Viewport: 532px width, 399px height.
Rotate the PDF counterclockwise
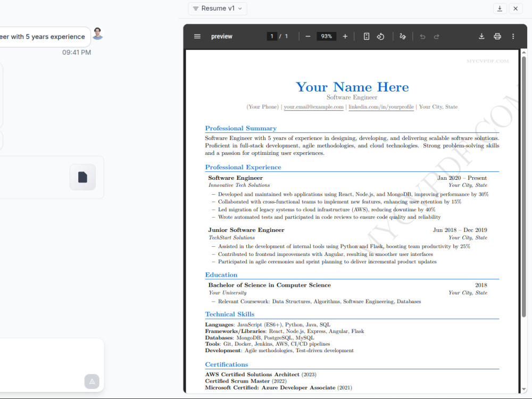381,36
